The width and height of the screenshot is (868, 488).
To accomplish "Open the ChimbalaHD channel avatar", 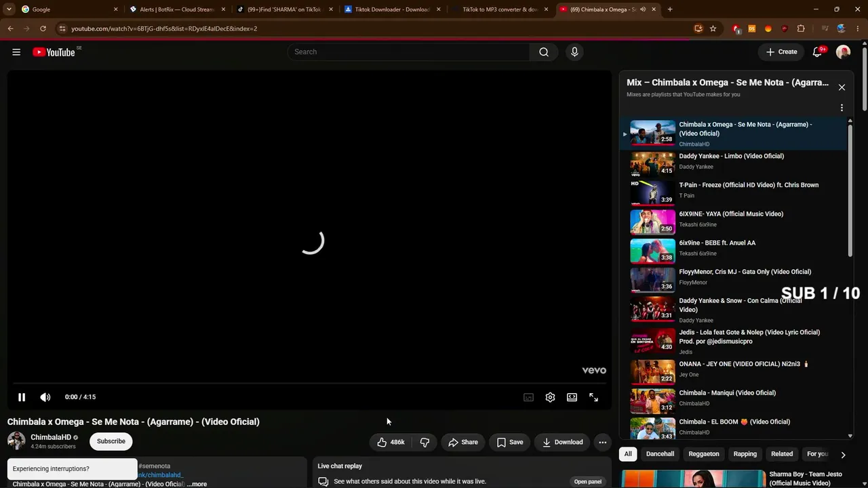I will point(16,441).
